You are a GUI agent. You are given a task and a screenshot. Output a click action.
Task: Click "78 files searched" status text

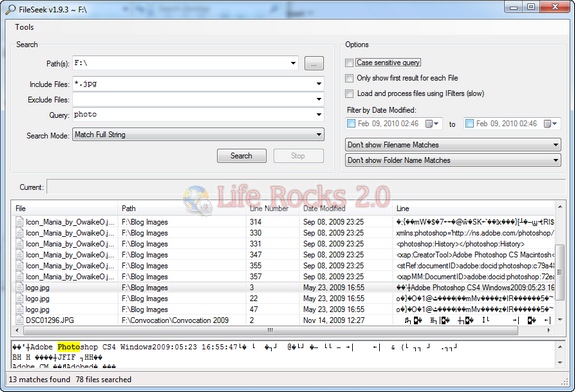pos(103,380)
